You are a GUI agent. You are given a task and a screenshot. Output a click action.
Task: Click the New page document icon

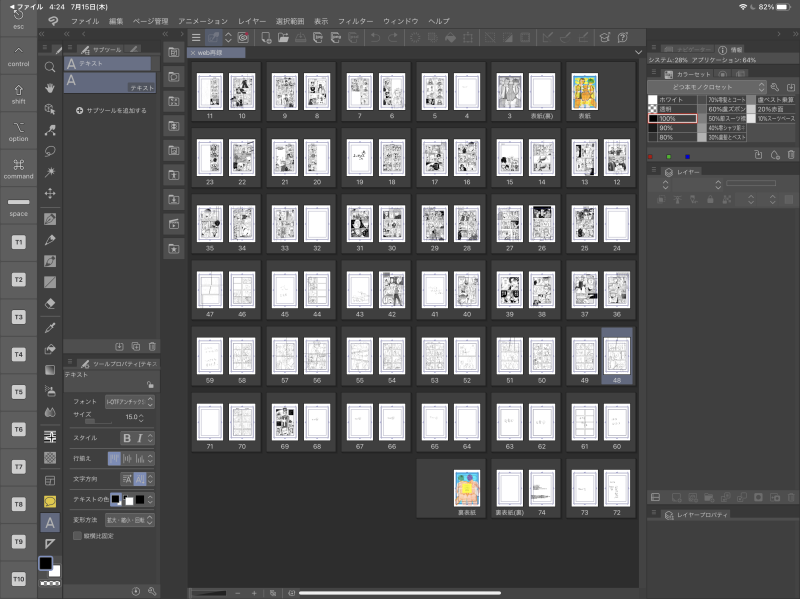pos(266,38)
